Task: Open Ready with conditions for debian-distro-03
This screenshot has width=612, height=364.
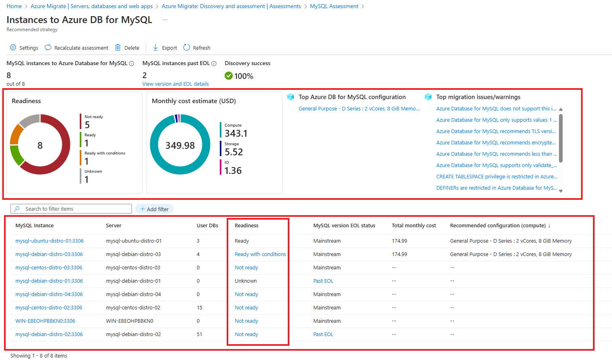Action: 260,254
